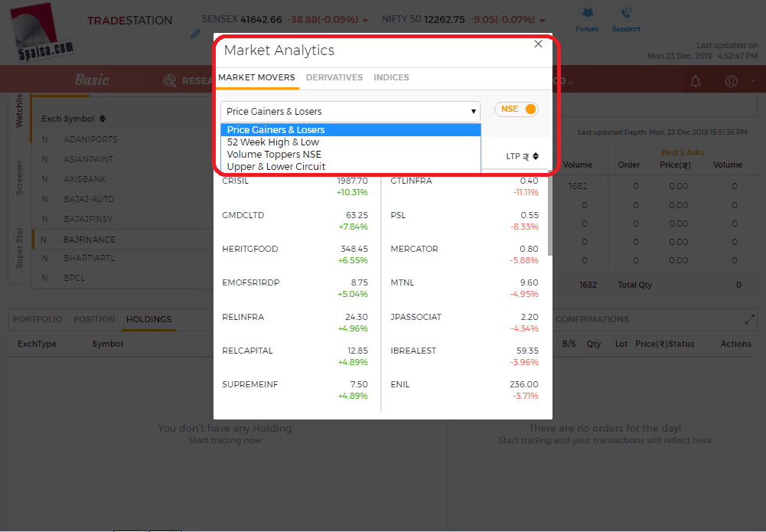Image resolution: width=766 pixels, height=532 pixels.
Task: Click JPASSOCIAT in the losers list
Action: tap(416, 317)
